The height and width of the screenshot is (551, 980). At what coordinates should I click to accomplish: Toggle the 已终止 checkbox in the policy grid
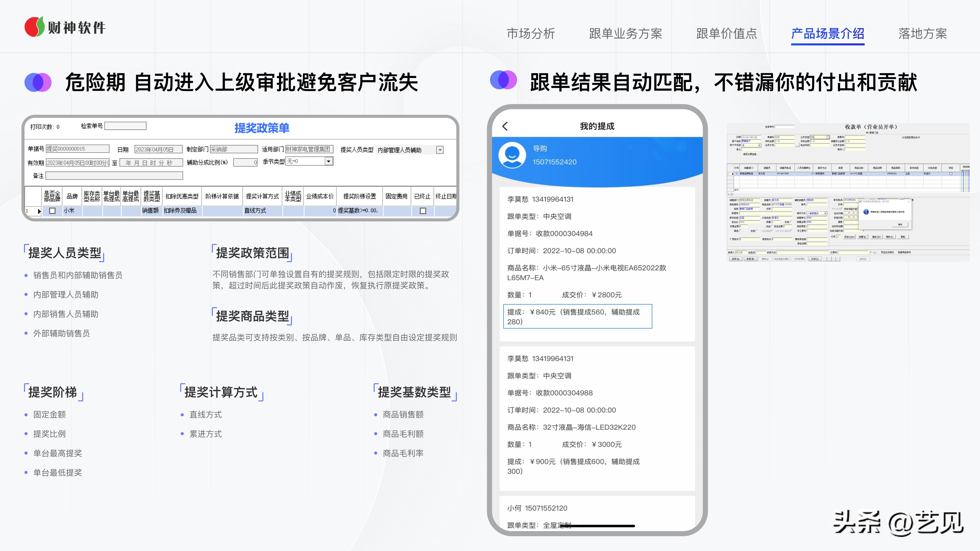click(x=423, y=211)
